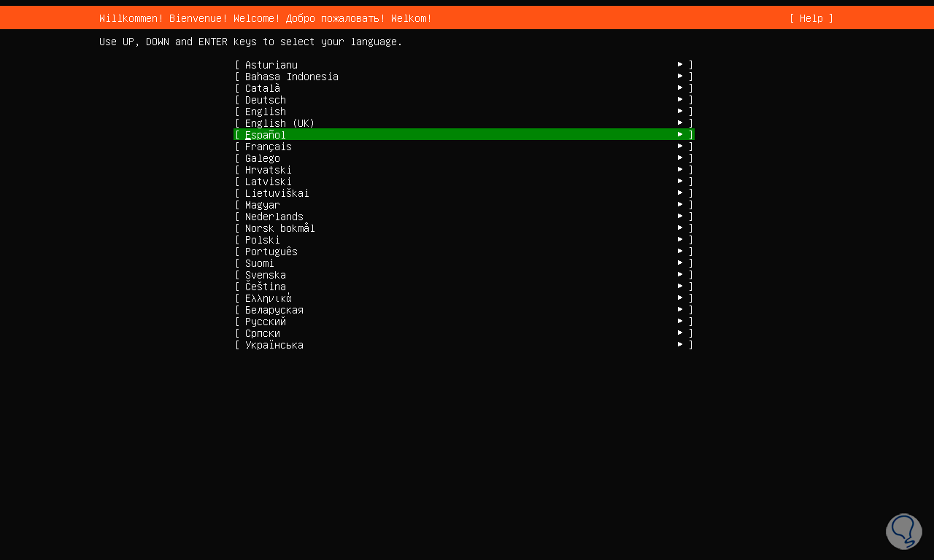Click arrow at end of Español row
This screenshot has height=560, width=934.
(x=680, y=134)
